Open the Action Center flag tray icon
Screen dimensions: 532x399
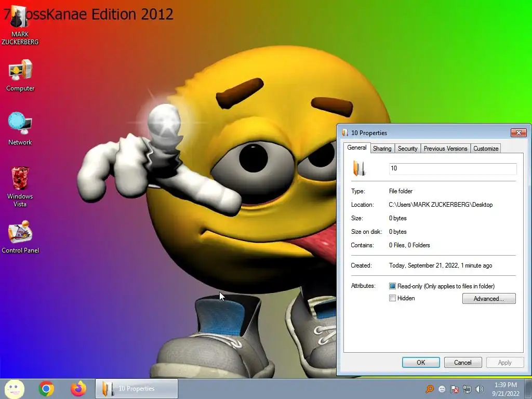pos(455,389)
